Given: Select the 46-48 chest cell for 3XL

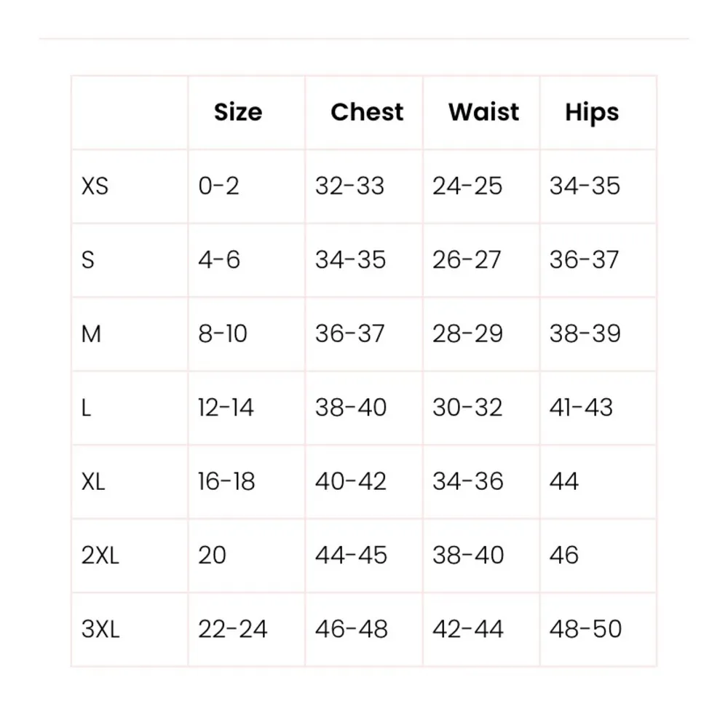Looking at the screenshot, I should pos(351,630).
